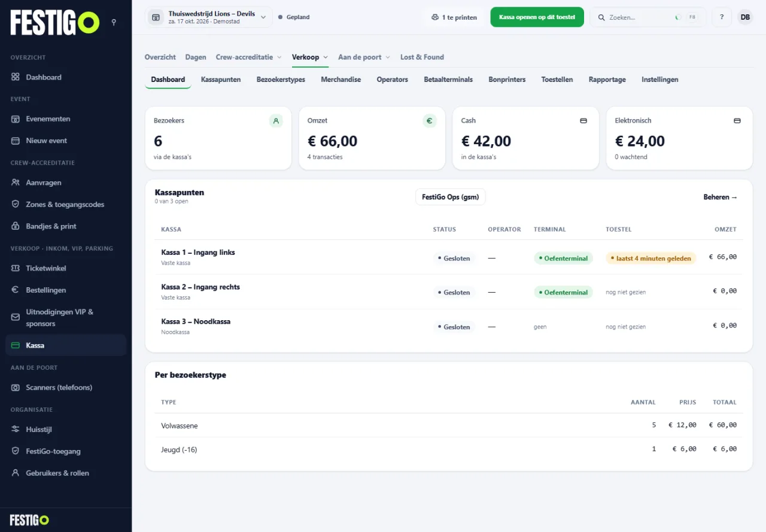Click the Evenementen calendar icon in sidebar
The height and width of the screenshot is (532, 766).
[16, 119]
